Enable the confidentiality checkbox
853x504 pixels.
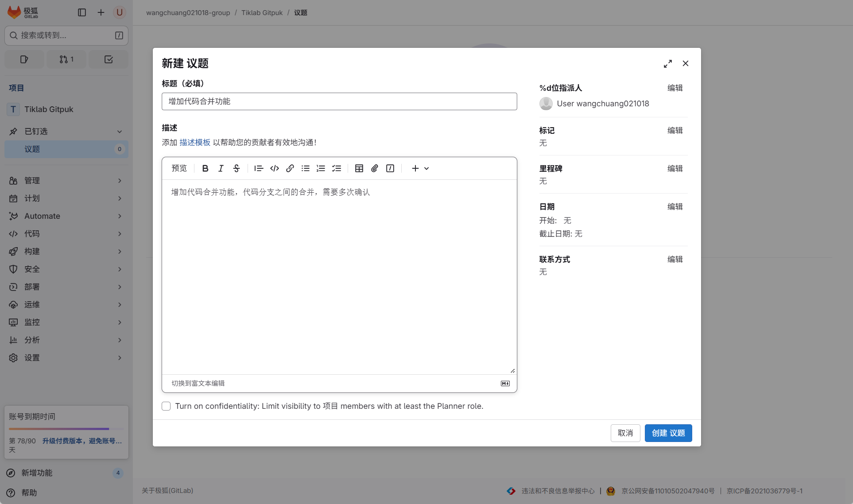(166, 406)
